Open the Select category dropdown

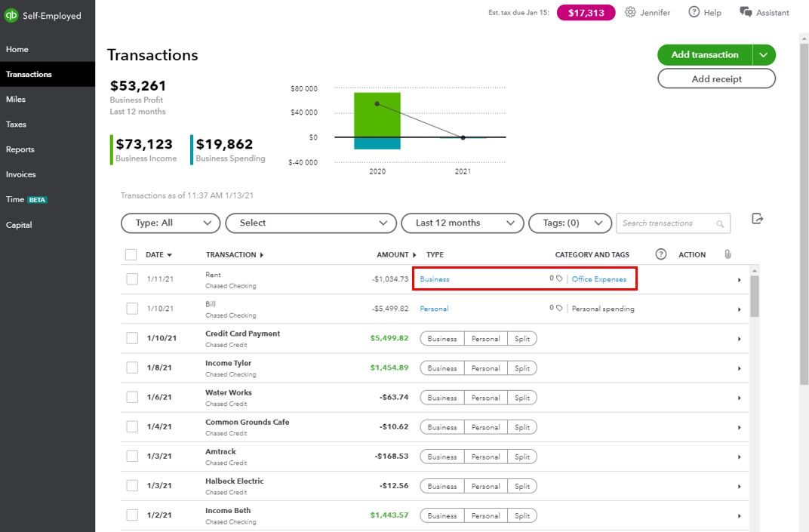311,223
